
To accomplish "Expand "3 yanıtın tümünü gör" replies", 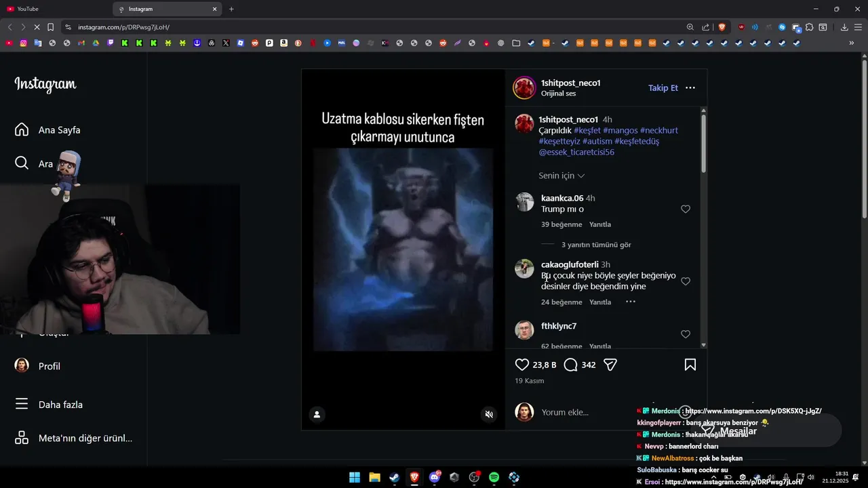I will pyautogui.click(x=596, y=245).
